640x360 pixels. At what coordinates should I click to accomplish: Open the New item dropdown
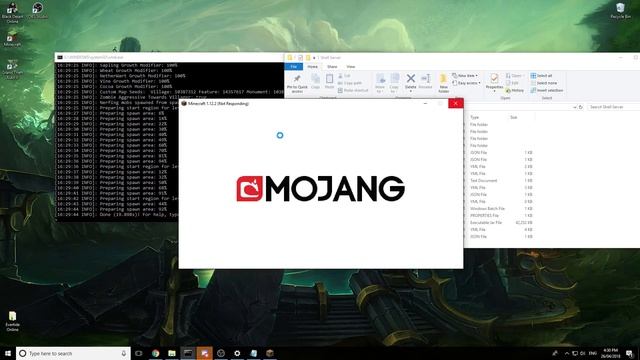tap(465, 76)
